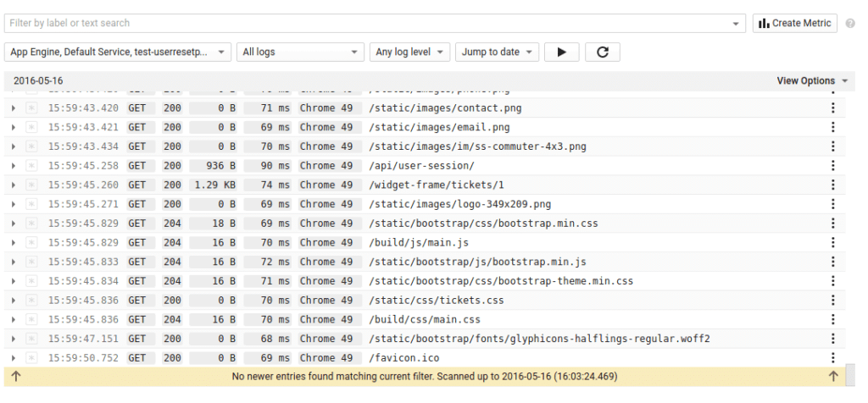The height and width of the screenshot is (403, 868).
Task: Start streaming logs with play button
Action: 561,52
